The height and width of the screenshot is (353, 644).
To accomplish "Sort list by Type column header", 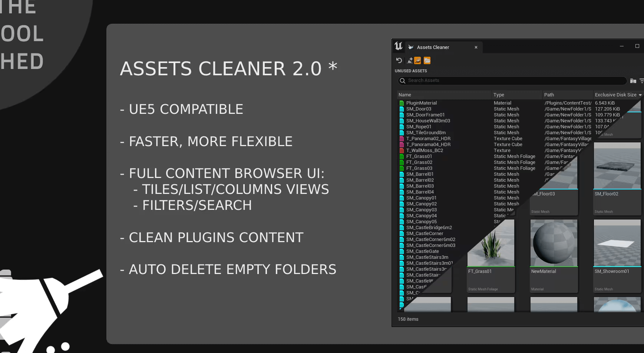I will [517, 95].
